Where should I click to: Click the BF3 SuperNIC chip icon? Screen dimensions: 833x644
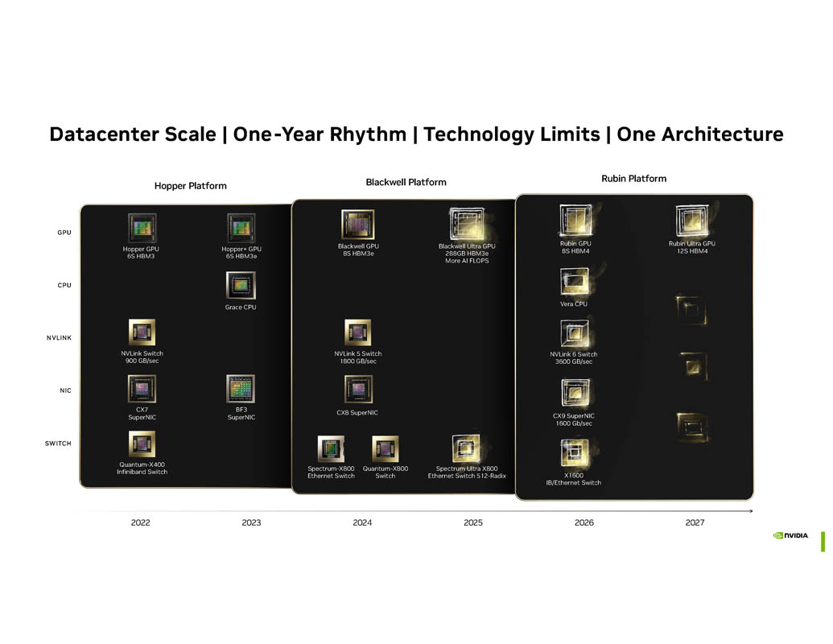coord(241,389)
